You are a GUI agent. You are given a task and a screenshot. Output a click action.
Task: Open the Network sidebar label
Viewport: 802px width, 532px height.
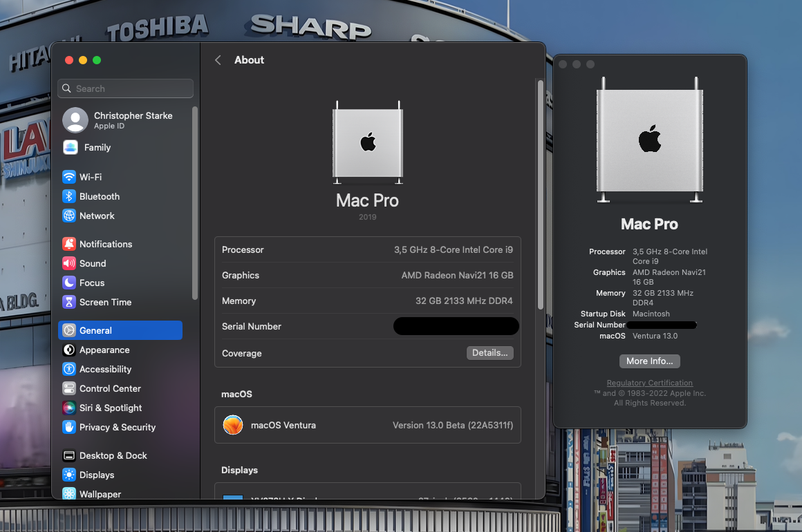coord(97,216)
